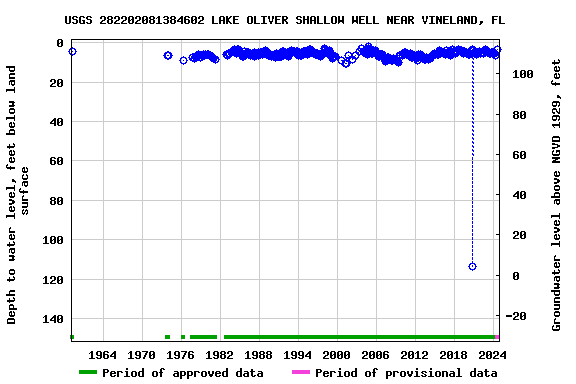This screenshot has width=576, height=384.
Task: Click x-axis year label 2006
Action: point(375,355)
